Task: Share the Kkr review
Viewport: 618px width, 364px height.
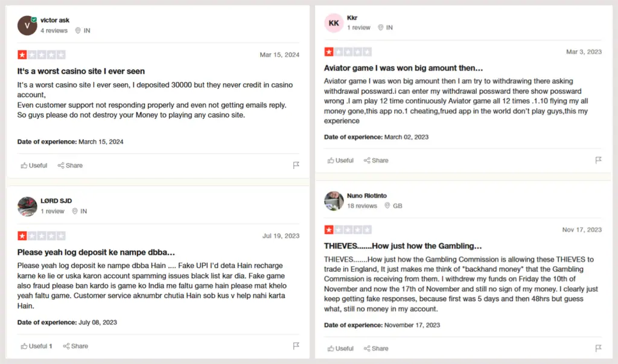Action: [376, 161]
